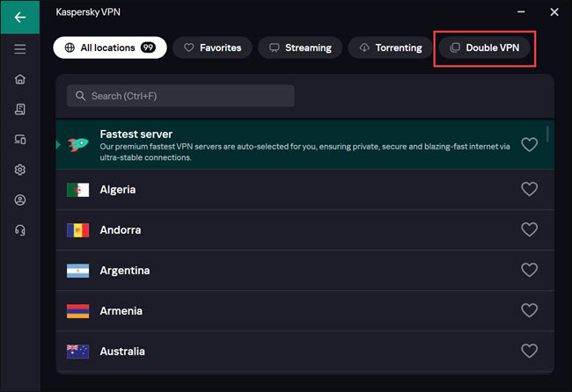
Task: Switch to the Streaming tab
Action: coord(300,47)
